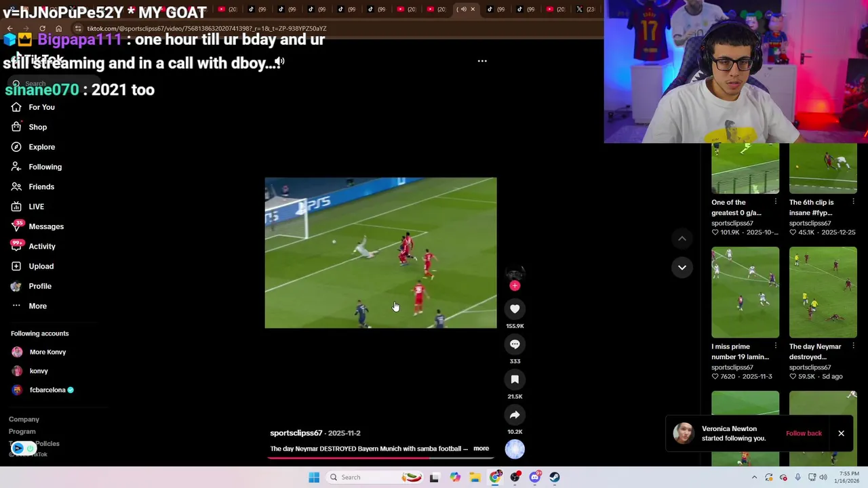This screenshot has height=488, width=868.
Task: Expand video caption with more link
Action: [481, 449]
